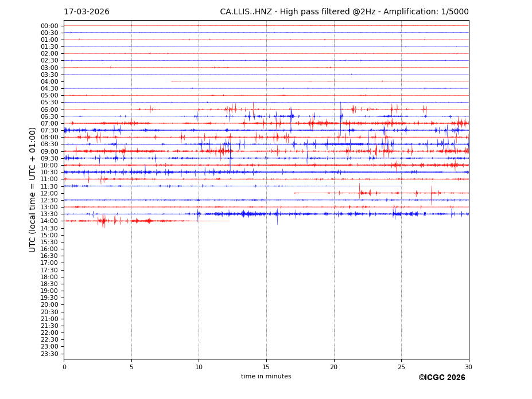Click the x-axis tick label 30

point(469,367)
